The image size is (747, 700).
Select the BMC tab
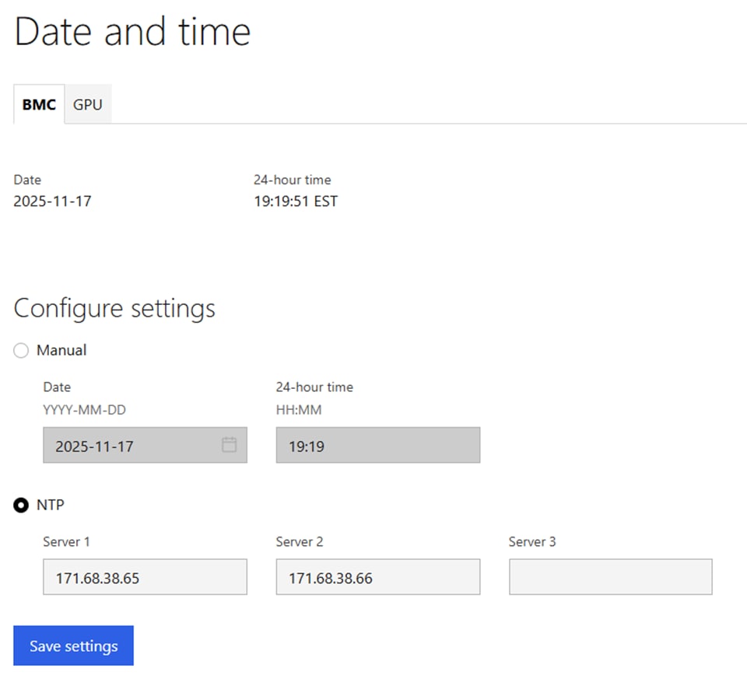pos(39,104)
